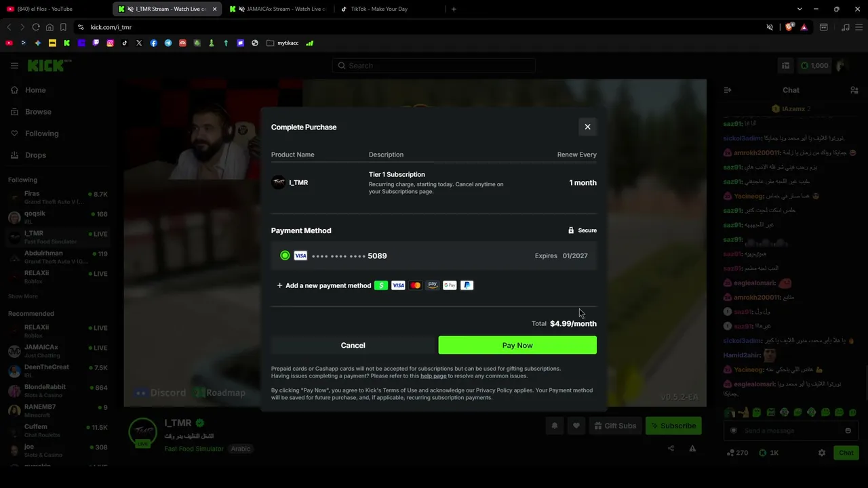868x488 pixels.
Task: Open the chat emote picker
Action: [x=848, y=430]
